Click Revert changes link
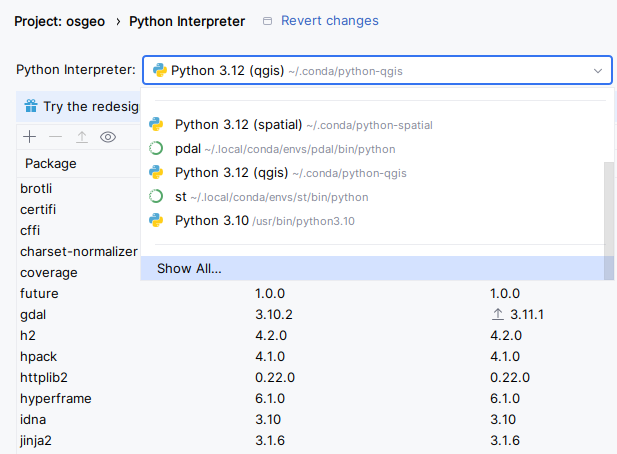Image resolution: width=617 pixels, height=454 pixels. point(329,21)
